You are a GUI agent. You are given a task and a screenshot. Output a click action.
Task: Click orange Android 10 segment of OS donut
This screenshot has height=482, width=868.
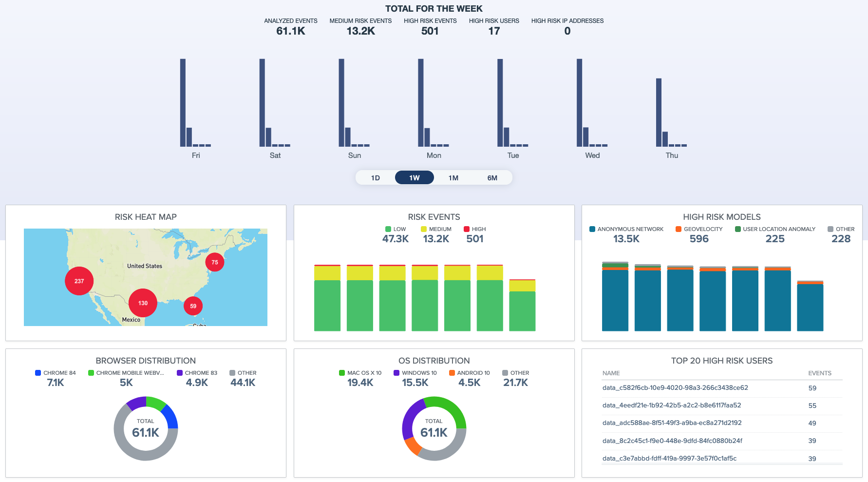click(x=414, y=446)
